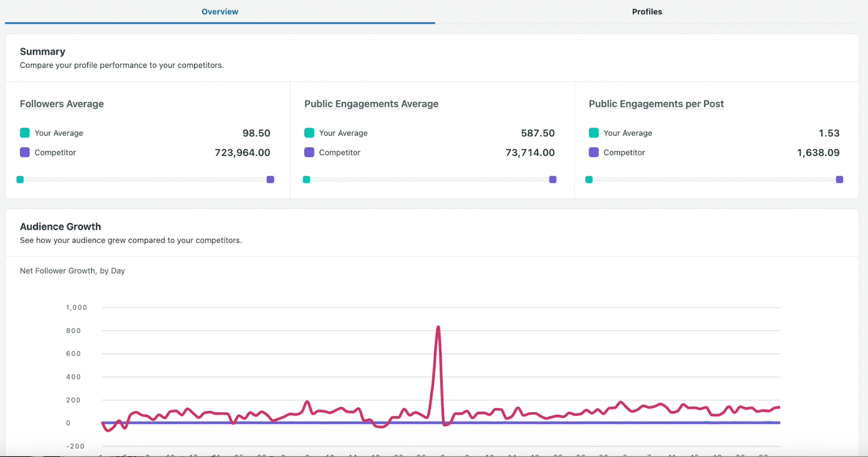This screenshot has width=868, height=457.
Task: Switch to the Profiles tab
Action: point(647,12)
